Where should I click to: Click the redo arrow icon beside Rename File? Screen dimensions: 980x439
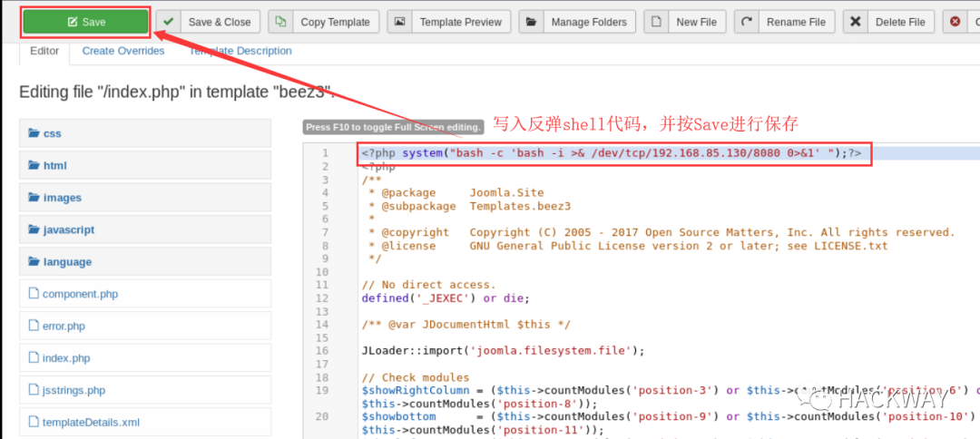click(x=746, y=22)
